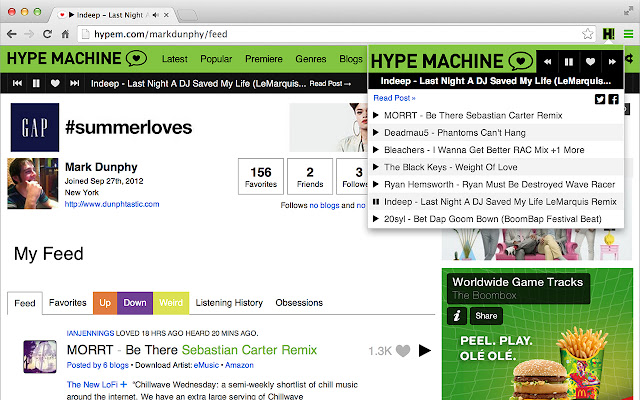The width and height of the screenshot is (640, 400).
Task: Pause the song in site player bar
Action: [36, 83]
